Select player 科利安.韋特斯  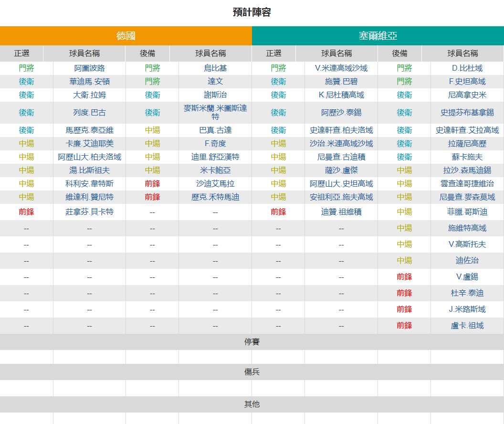pyautogui.click(x=89, y=184)
